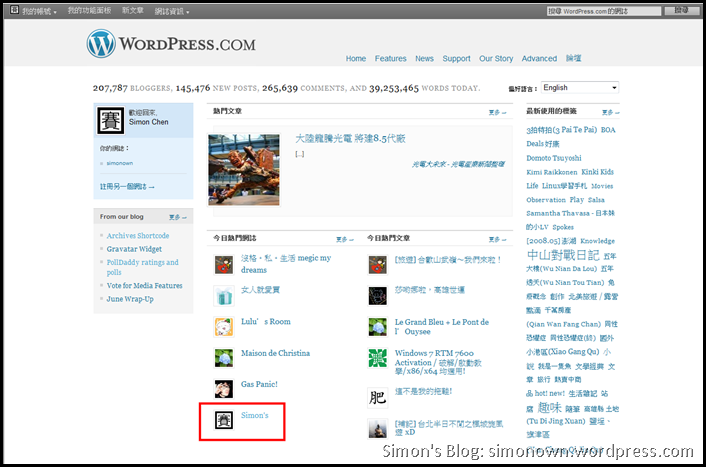Open PollDaddy ratings and polls post

click(142, 267)
